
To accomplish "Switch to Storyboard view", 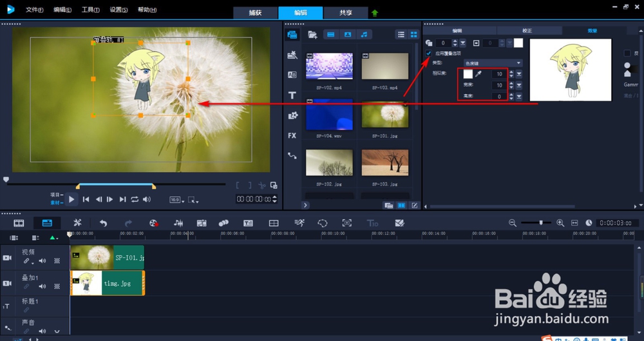I will click(19, 223).
